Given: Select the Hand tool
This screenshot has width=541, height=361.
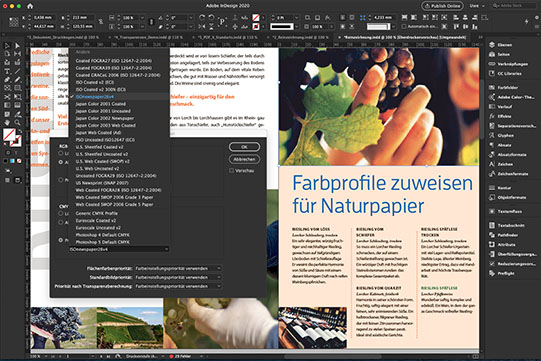Looking at the screenshot, I should coord(7,123).
